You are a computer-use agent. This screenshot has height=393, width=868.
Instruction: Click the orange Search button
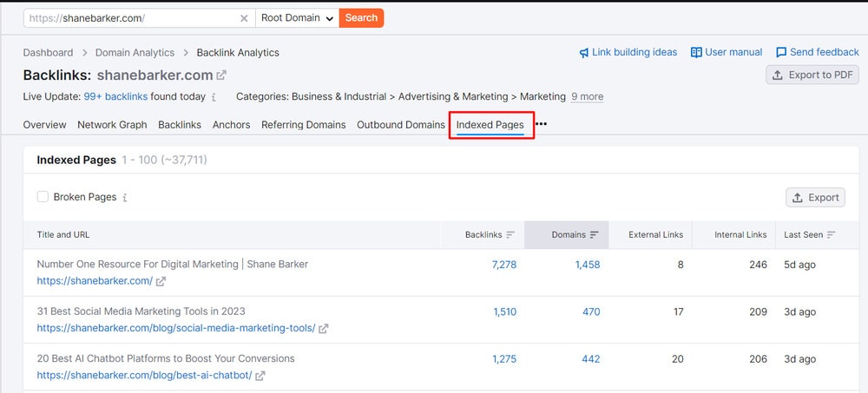pyautogui.click(x=361, y=17)
